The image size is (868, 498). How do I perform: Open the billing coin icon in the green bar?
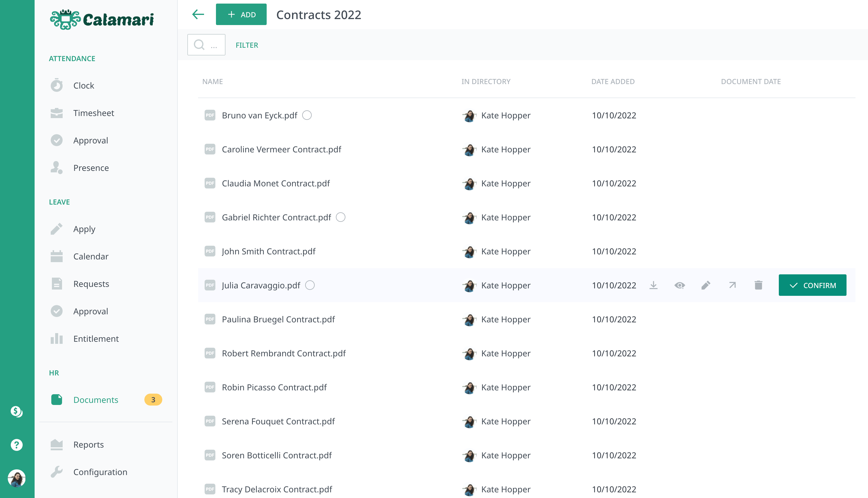click(16, 412)
